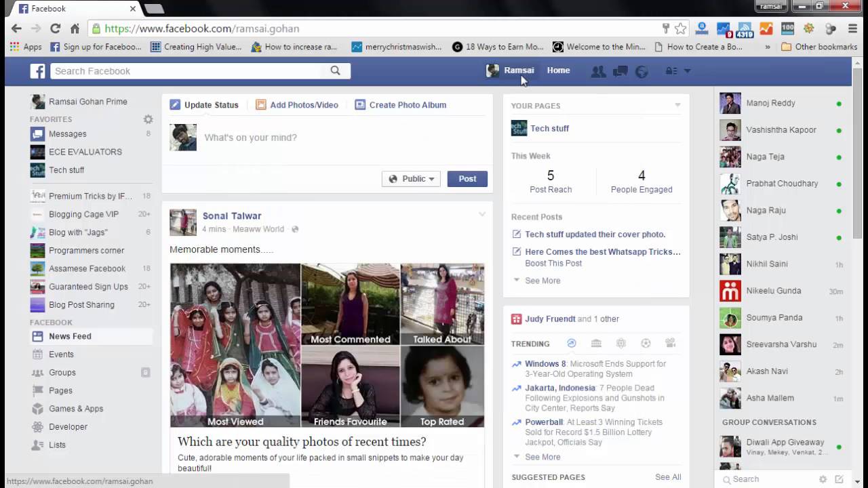Click the chat options gear icon
Screen dimensions: 868x488
pos(823,479)
